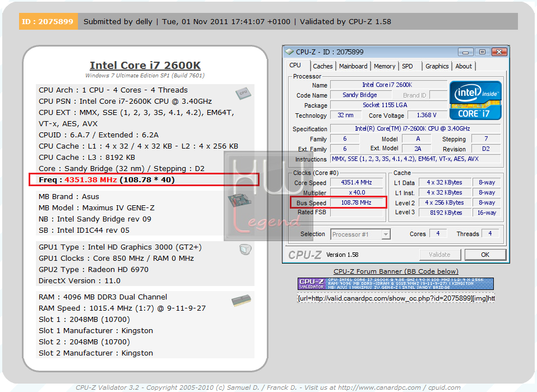
Task: Click the CPU-Z Validator 3.2 copyright footer
Action: [268, 388]
